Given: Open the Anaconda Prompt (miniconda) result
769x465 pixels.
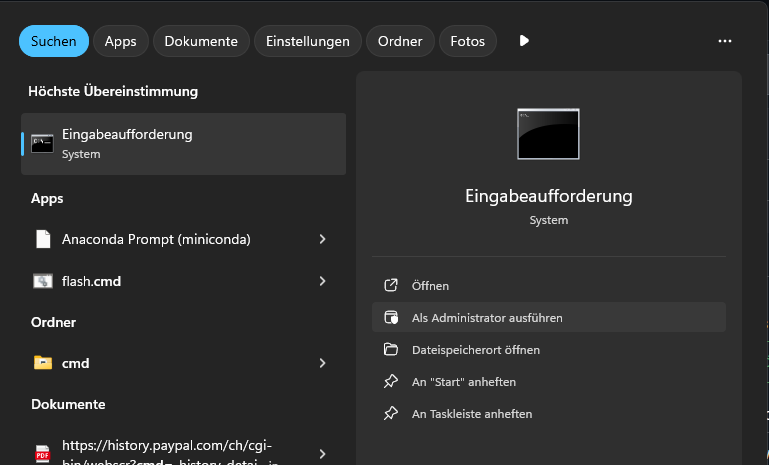Looking at the screenshot, I should tap(183, 239).
